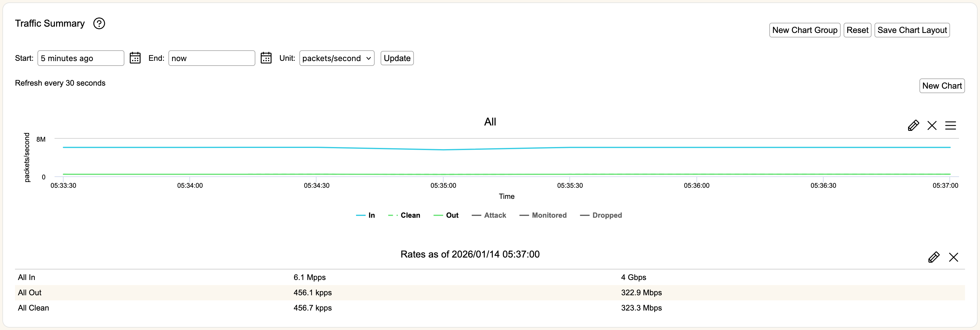Viewport: 980px width, 330px height.
Task: Toggle the Clean series in legend
Action: [404, 215]
